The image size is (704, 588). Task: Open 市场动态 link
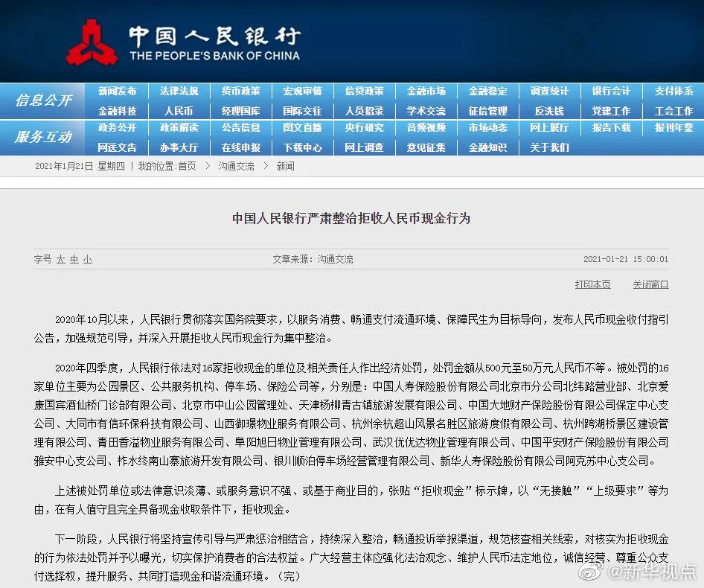click(488, 127)
